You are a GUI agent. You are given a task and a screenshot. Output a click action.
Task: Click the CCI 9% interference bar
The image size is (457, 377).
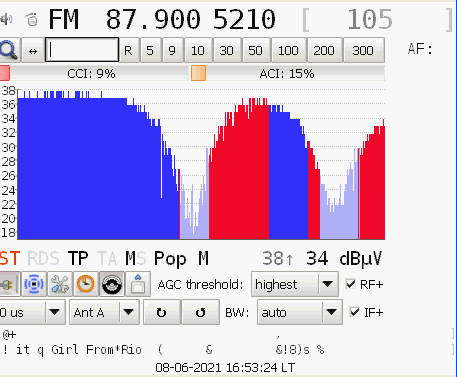[x=94, y=73]
